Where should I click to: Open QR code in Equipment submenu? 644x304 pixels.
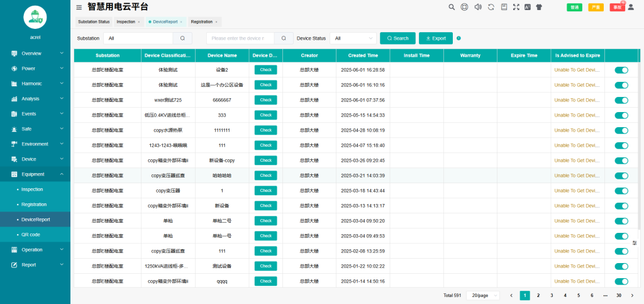(35, 235)
